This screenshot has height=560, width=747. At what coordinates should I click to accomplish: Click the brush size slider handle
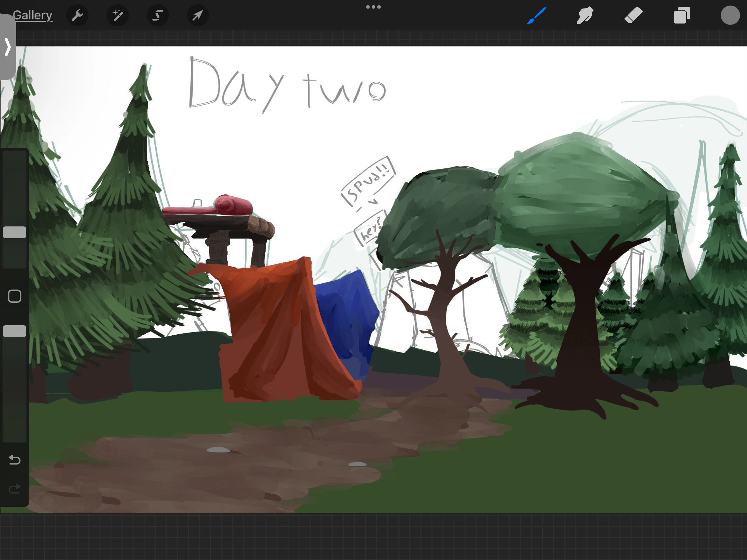tap(15, 232)
